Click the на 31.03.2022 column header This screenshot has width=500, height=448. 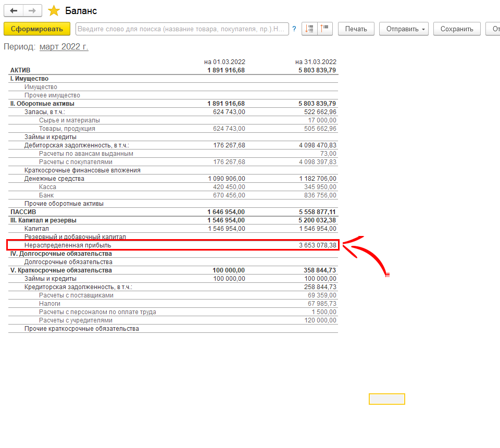pos(316,62)
